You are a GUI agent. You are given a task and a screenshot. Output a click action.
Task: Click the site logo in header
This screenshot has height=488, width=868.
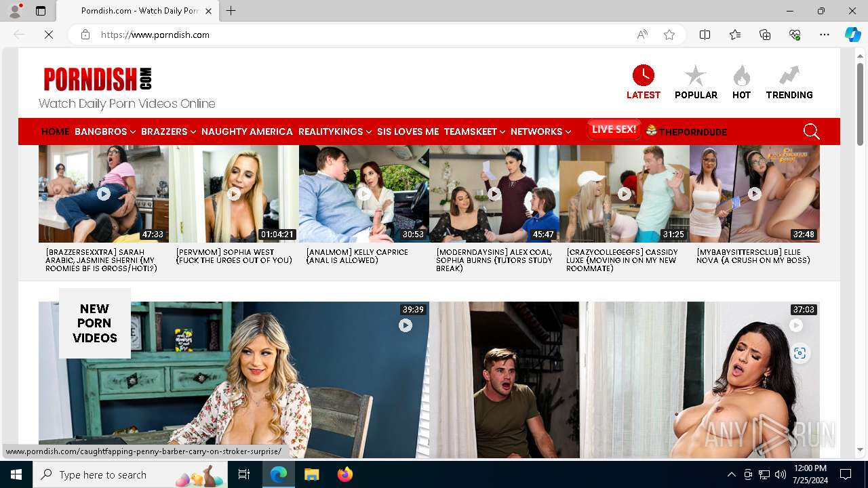coord(98,79)
